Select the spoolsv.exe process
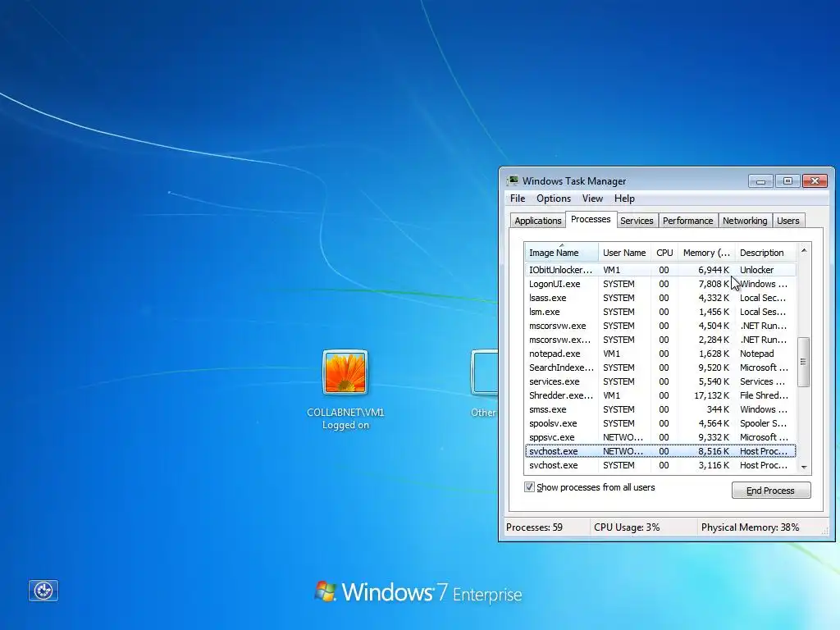Image resolution: width=840 pixels, height=630 pixels. tap(660, 422)
